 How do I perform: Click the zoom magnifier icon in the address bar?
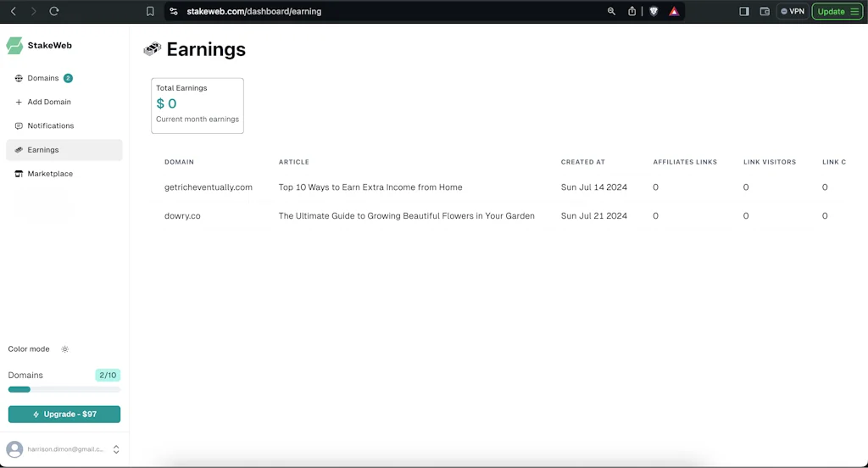pos(611,11)
